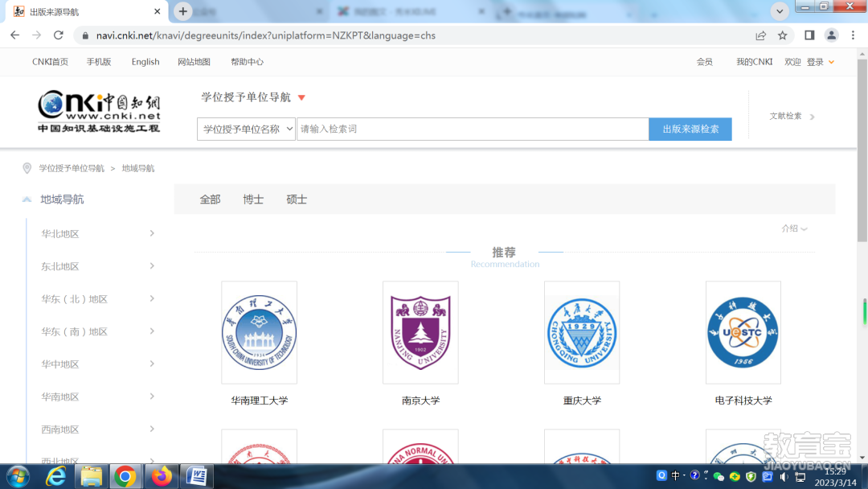Click the search keyword input field
868x489 pixels.
click(473, 129)
